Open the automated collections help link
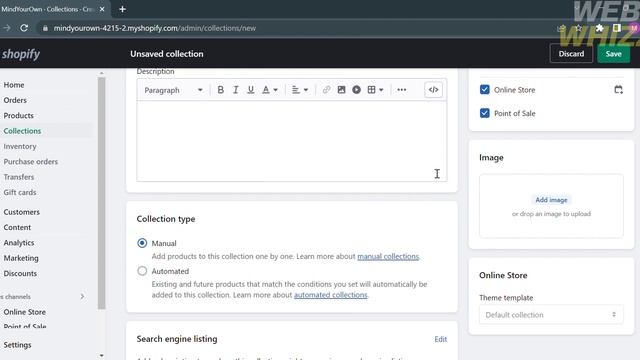640x360 pixels. [331, 295]
